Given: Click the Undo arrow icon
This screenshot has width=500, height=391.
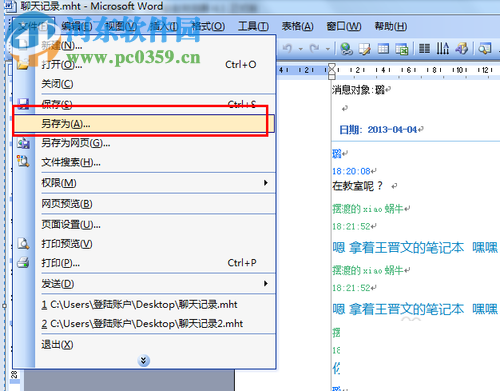Looking at the screenshot, I should (287, 49).
